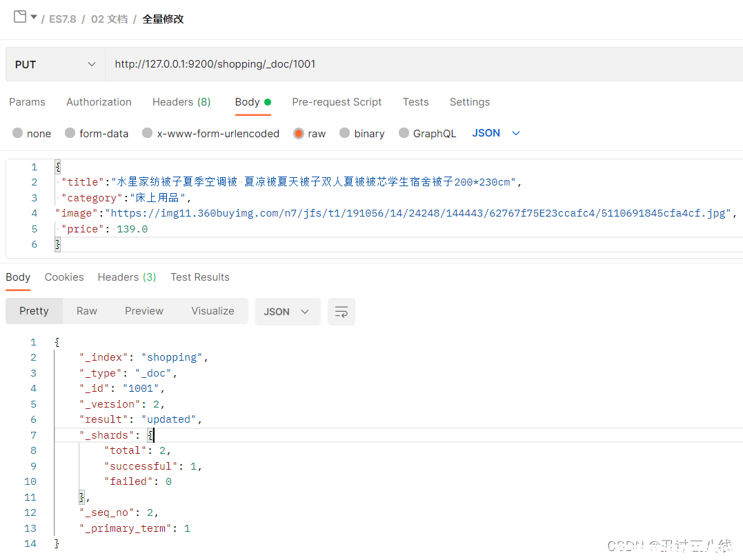Expand the breadcrumb folder dropdown arrow
This screenshot has height=560, width=743.
point(34,17)
